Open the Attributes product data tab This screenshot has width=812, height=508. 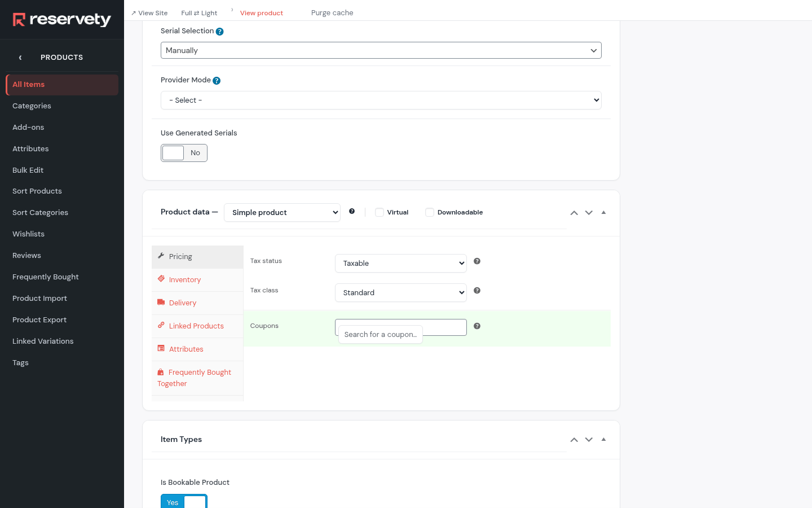(x=197, y=349)
